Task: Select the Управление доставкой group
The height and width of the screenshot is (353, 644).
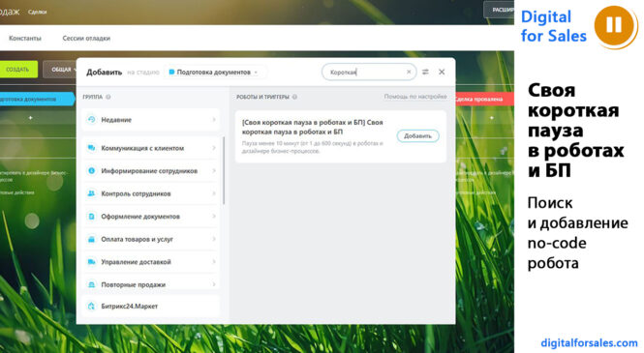Action: tap(151, 262)
